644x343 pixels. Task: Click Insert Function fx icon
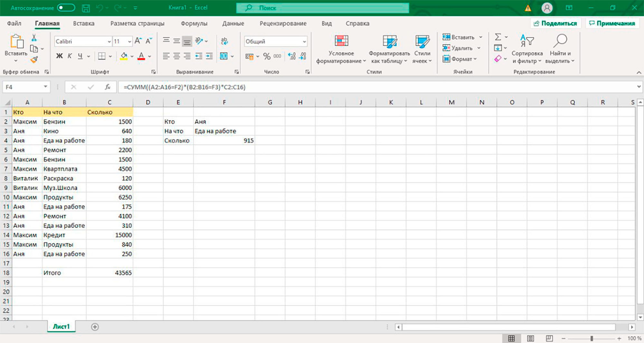pos(108,87)
